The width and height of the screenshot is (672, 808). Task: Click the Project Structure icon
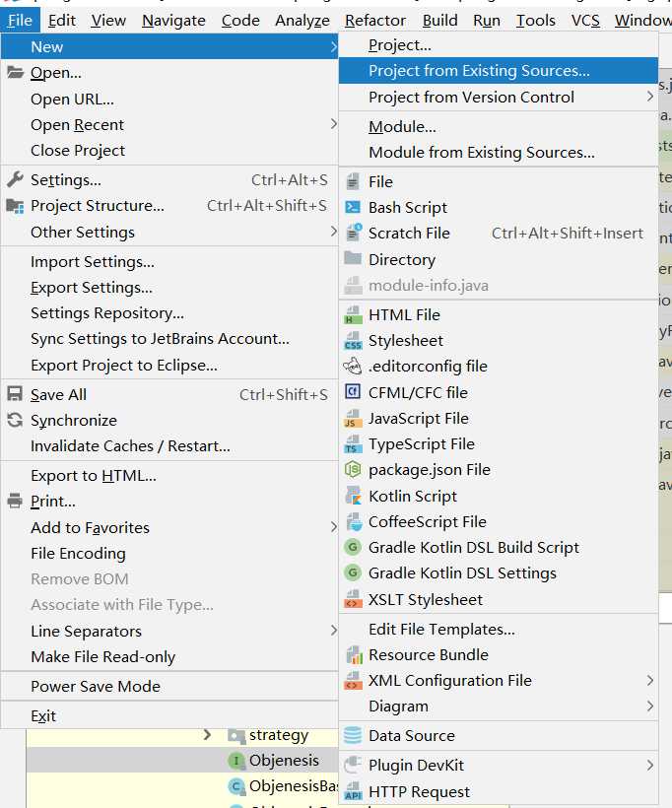[x=15, y=206]
